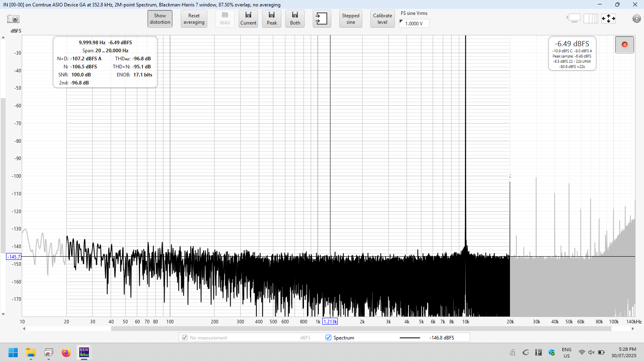
Task: Click the Calibrate level button
Action: (x=382, y=19)
